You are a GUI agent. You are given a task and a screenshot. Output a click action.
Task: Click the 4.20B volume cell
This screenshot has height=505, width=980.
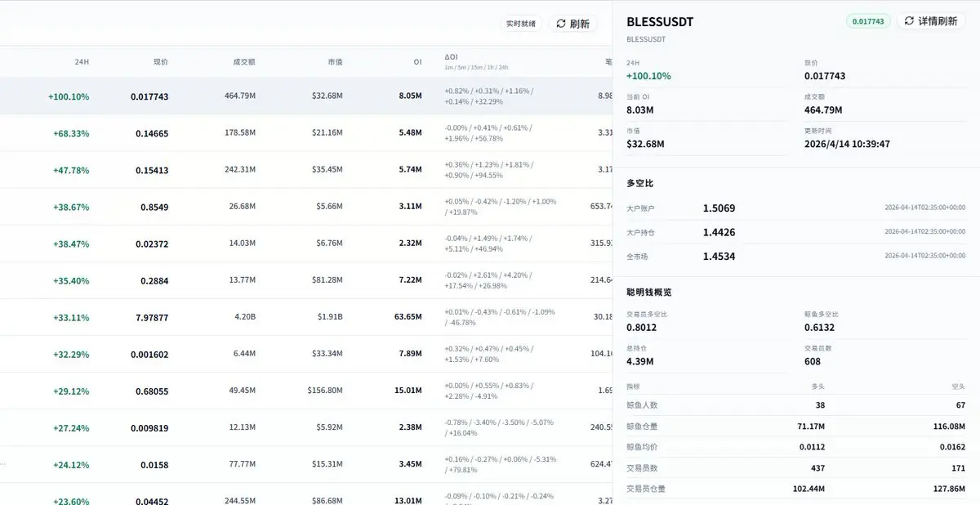click(x=245, y=318)
